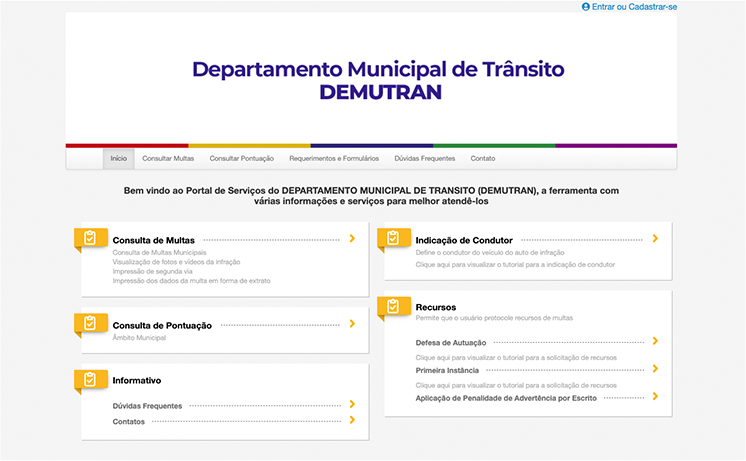Click the arrow next to Consulta de Multas
The image size is (746, 461).
[352, 238]
